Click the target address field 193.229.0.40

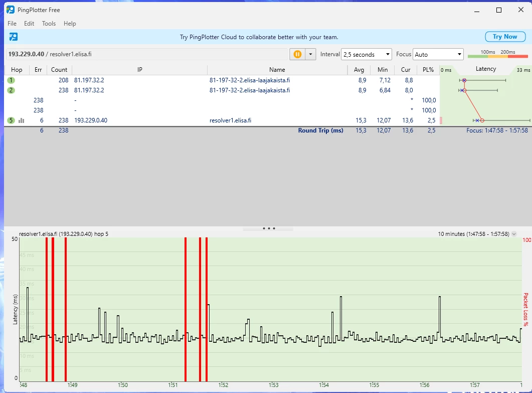146,54
